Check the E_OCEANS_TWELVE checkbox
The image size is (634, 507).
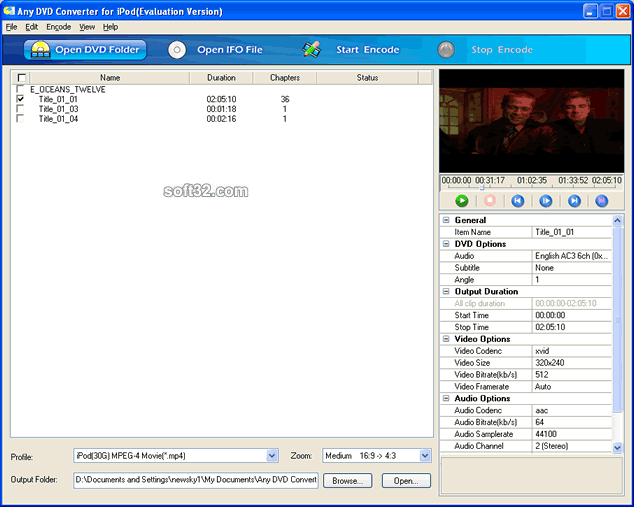pyautogui.click(x=20, y=89)
